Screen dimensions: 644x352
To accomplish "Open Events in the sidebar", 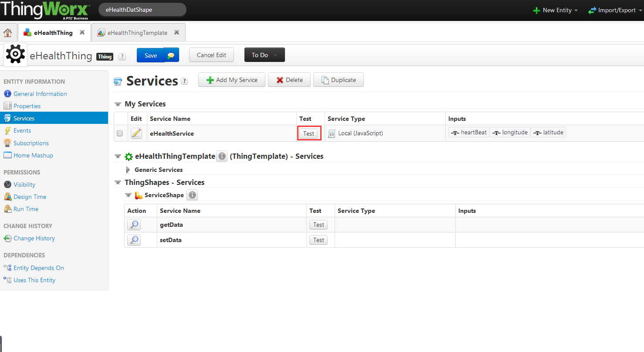I will click(22, 130).
